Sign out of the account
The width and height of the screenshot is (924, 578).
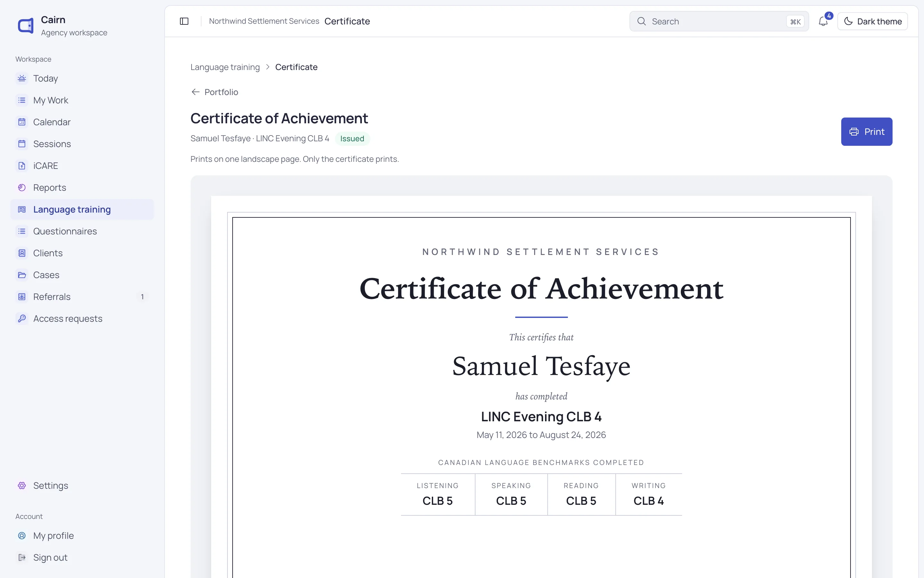click(x=82, y=557)
